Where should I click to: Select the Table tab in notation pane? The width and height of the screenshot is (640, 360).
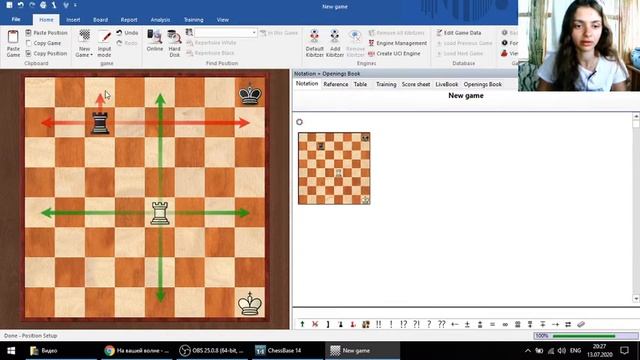coord(360,84)
